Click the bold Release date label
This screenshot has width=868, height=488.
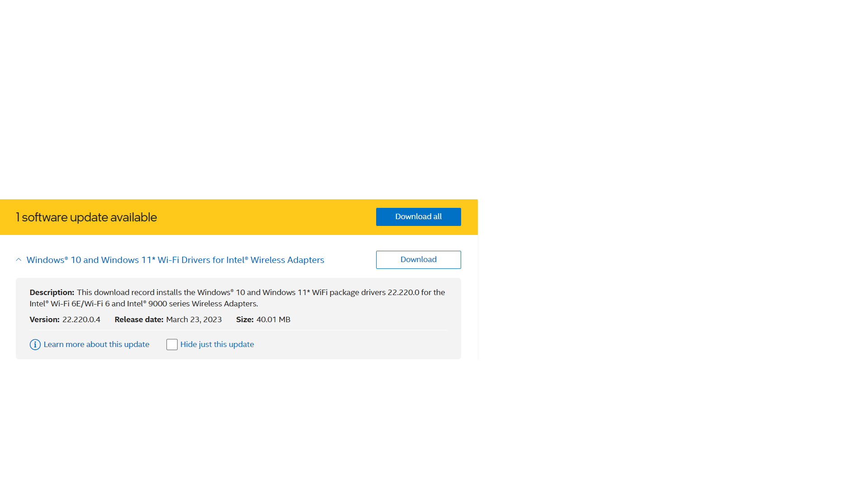(139, 319)
